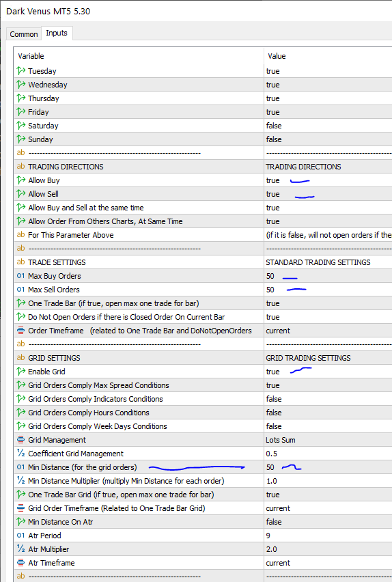The width and height of the screenshot is (392, 582).
Task: Edit Min Distance Multiplier value 1.0
Action: point(272,481)
